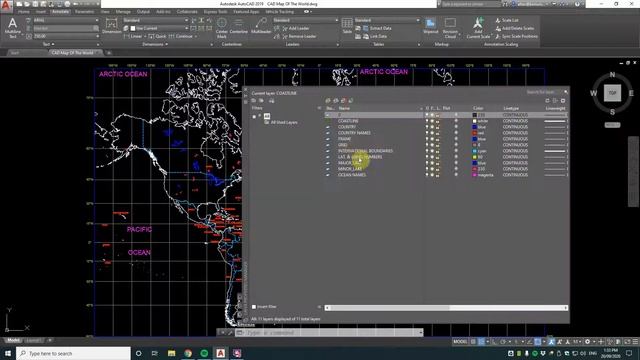Open layer manager settings gear icon

coord(563,100)
